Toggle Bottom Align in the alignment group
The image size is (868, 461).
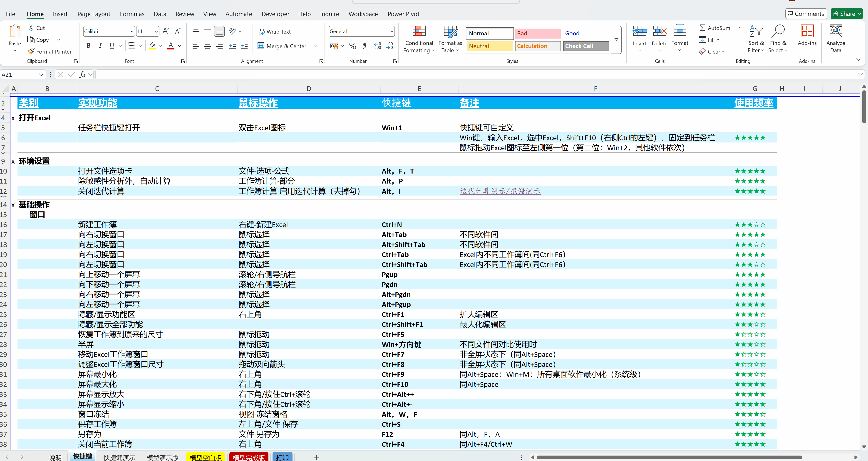(219, 31)
